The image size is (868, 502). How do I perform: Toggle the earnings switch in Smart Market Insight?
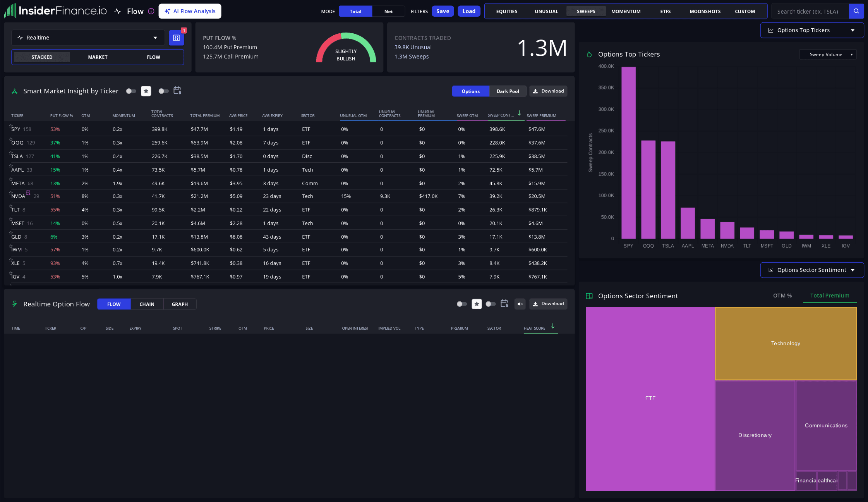[x=163, y=91]
